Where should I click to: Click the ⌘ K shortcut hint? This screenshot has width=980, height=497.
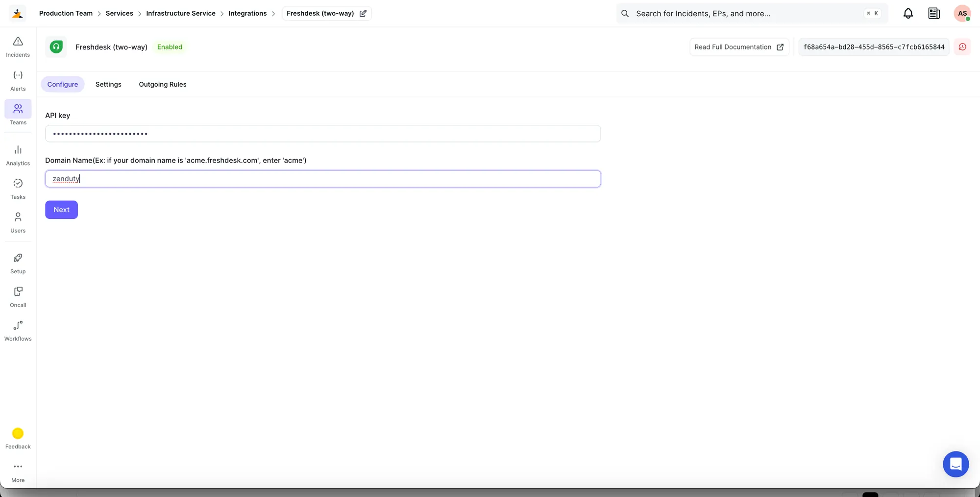tap(872, 14)
